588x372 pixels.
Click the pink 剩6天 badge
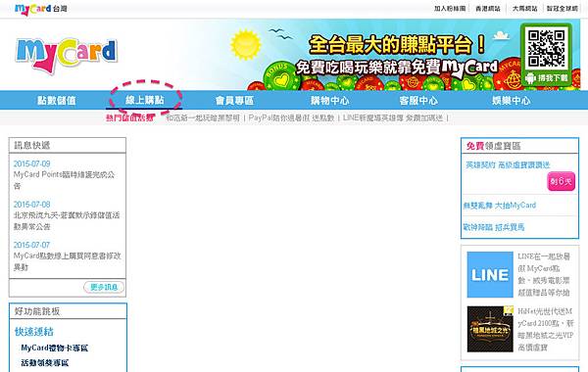click(x=561, y=181)
